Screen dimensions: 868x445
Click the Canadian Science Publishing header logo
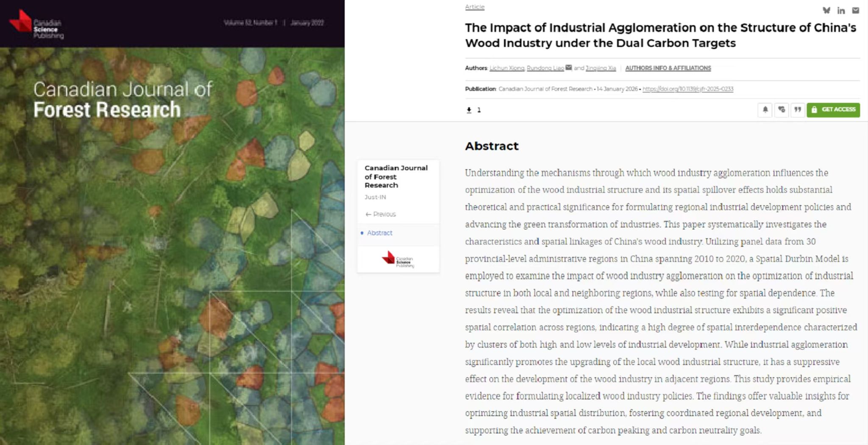point(36,25)
